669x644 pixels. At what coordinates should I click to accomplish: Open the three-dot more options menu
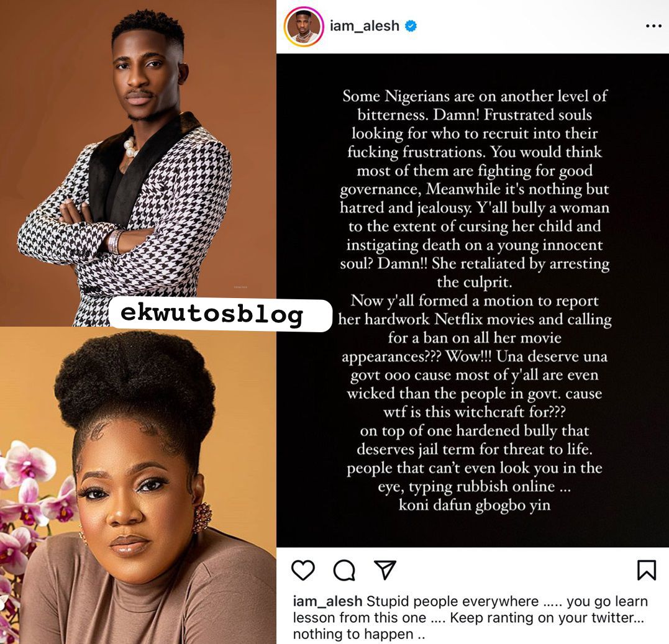coord(653,26)
